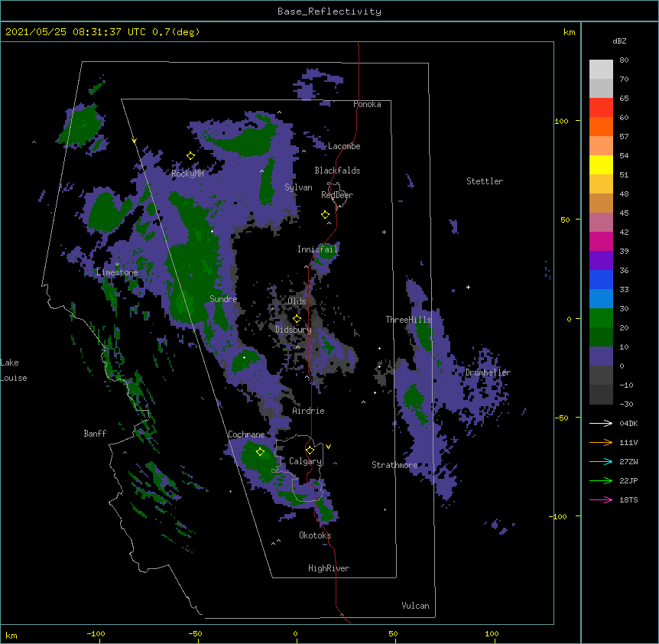The image size is (659, 644).
Task: Click the Strathmore town label
Action: tap(394, 465)
